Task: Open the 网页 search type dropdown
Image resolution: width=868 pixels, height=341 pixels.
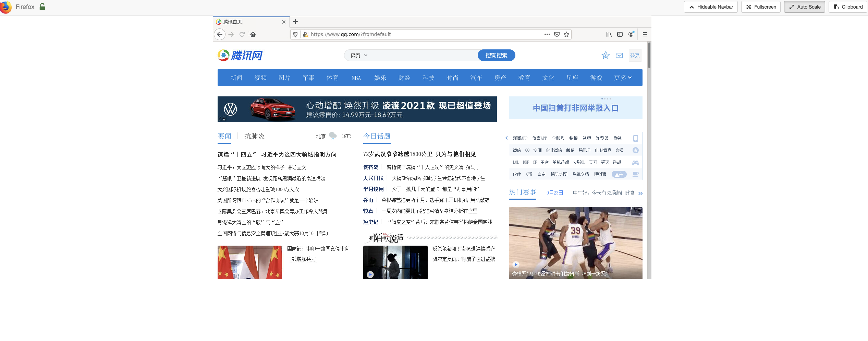Action: 359,55
